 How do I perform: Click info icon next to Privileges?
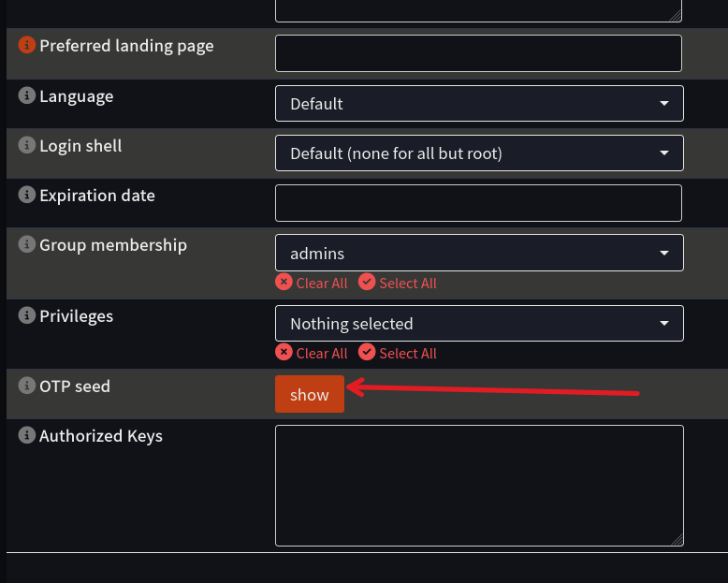tap(27, 315)
